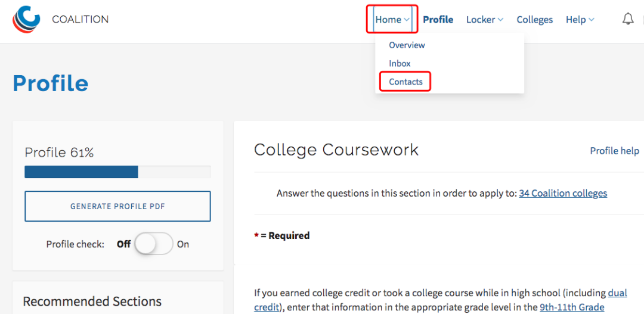
Task: Open the Profile navigation item
Action: coord(438,19)
